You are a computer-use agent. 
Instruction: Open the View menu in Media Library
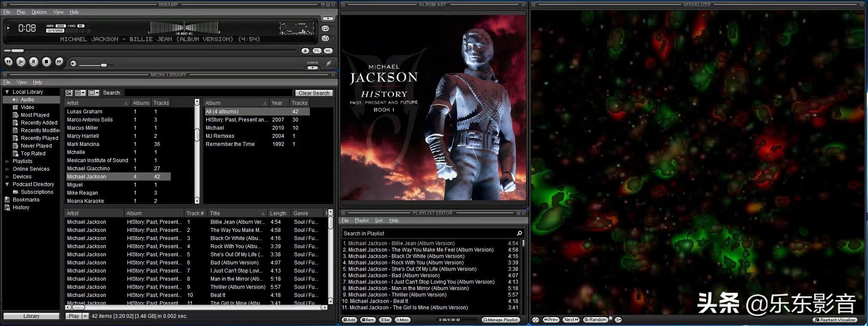21,82
